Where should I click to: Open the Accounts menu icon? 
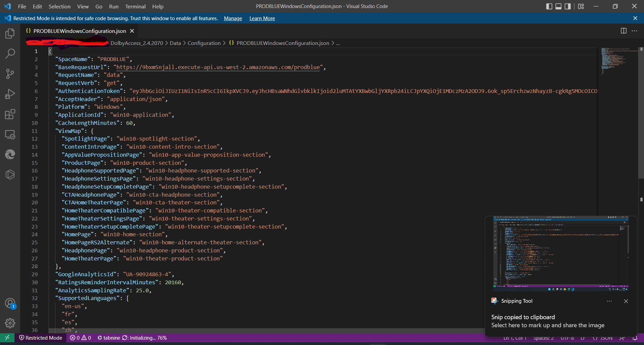pos(10,303)
